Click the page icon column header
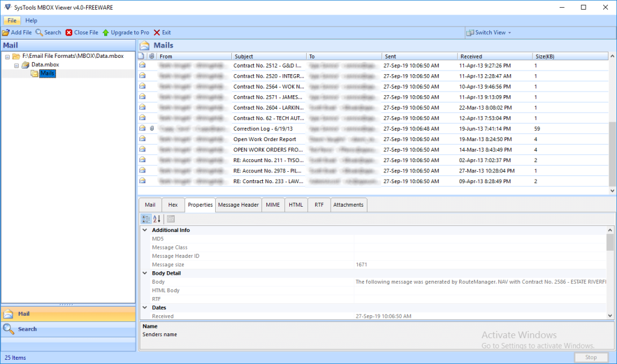The image size is (617, 364). click(x=141, y=56)
